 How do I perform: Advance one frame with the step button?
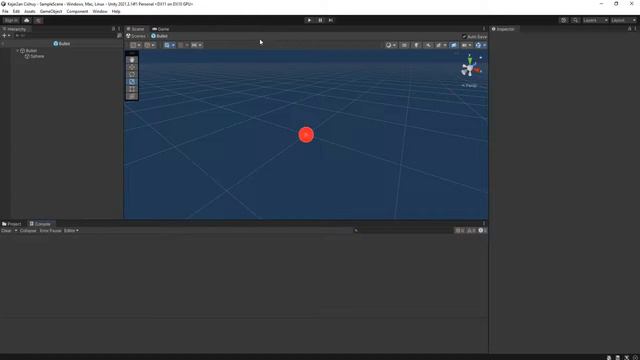coord(331,20)
